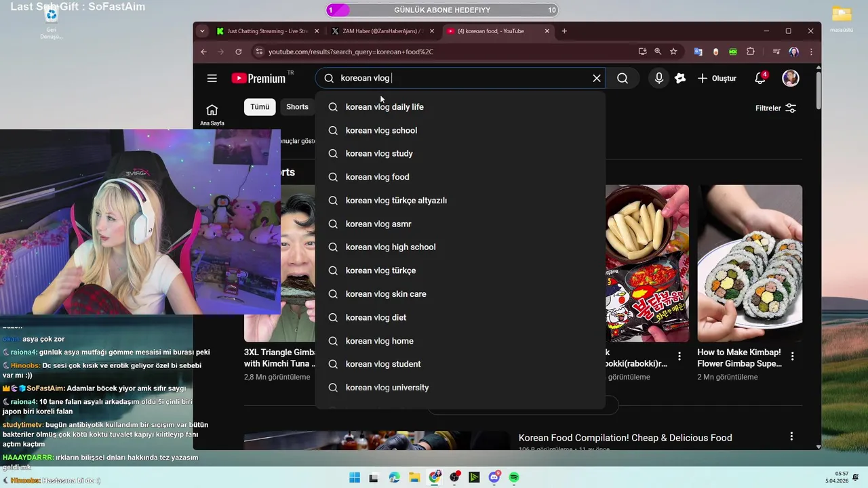Choose suggestion korean vlog home

pyautogui.click(x=460, y=341)
